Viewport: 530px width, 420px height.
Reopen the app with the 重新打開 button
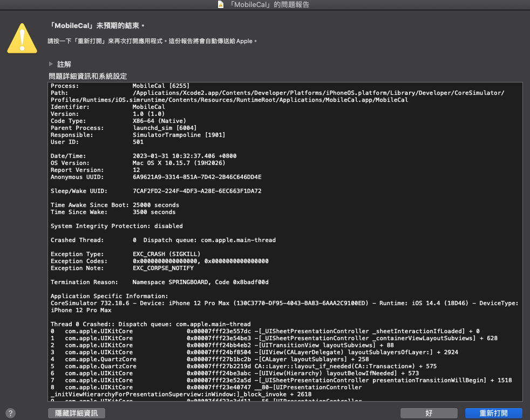[493, 413]
